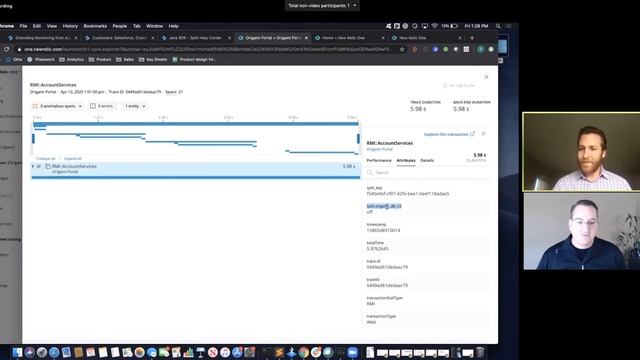
Task: Click the timestamp value 1586548910014
Action: click(383, 231)
